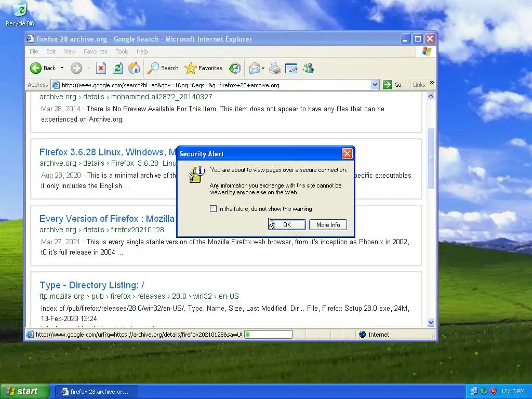This screenshot has width=532, height=399.
Task: Print the page using printer icon
Action: click(274, 68)
